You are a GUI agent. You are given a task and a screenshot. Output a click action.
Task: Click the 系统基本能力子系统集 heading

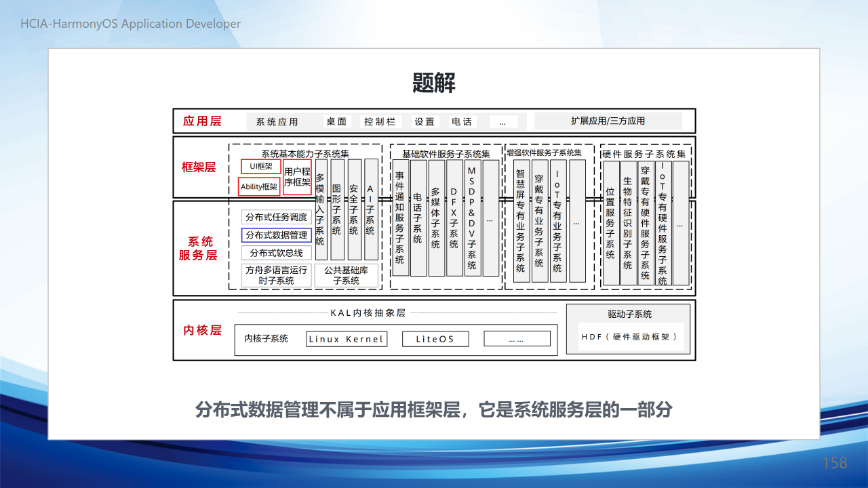[305, 154]
